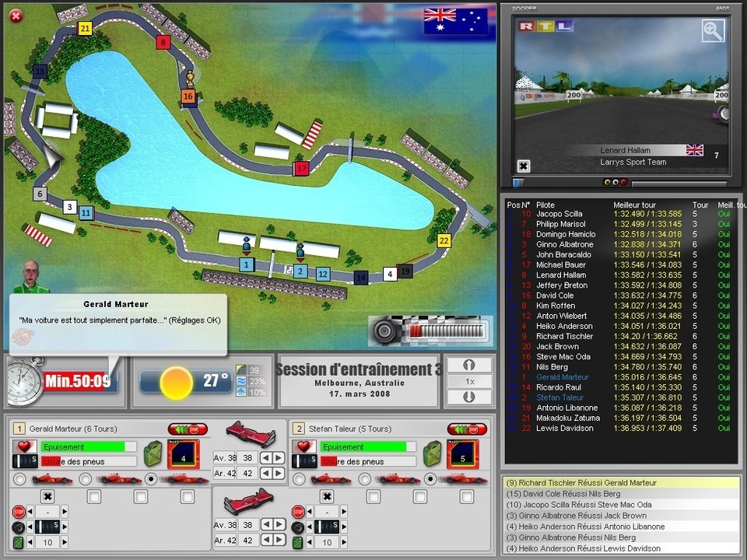The image size is (747, 560).
Task: Increase fuel amount 10 for Gerald Marteur
Action: 65,542
